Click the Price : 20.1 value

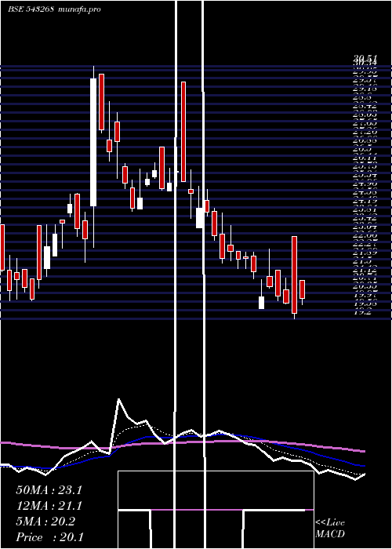click(x=49, y=536)
